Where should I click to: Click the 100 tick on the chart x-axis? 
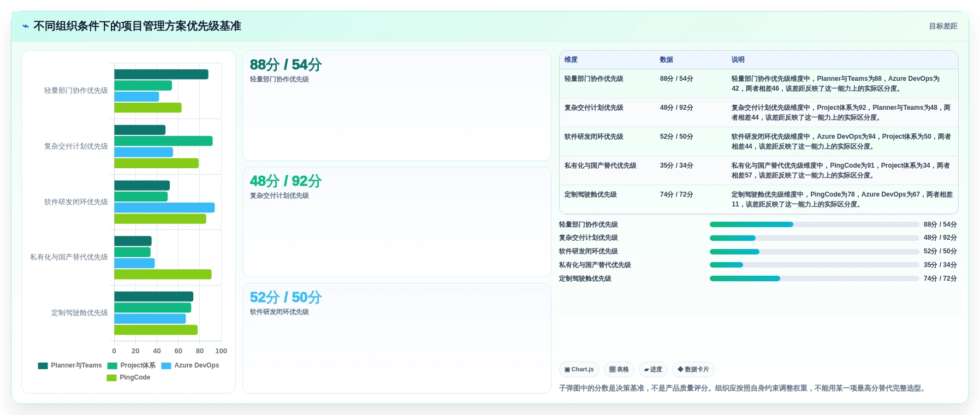[221, 351]
